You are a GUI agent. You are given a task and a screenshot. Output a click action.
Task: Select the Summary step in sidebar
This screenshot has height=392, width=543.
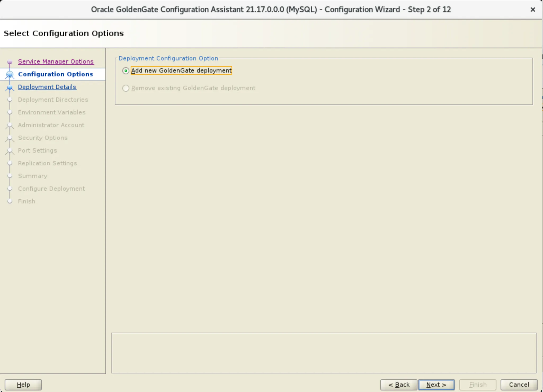tap(32, 176)
